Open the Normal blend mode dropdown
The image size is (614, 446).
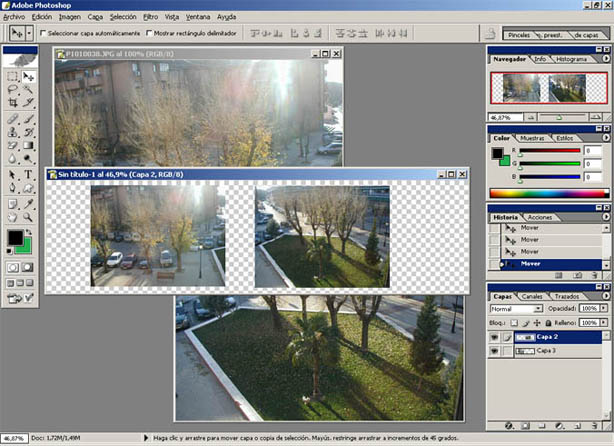pyautogui.click(x=516, y=309)
